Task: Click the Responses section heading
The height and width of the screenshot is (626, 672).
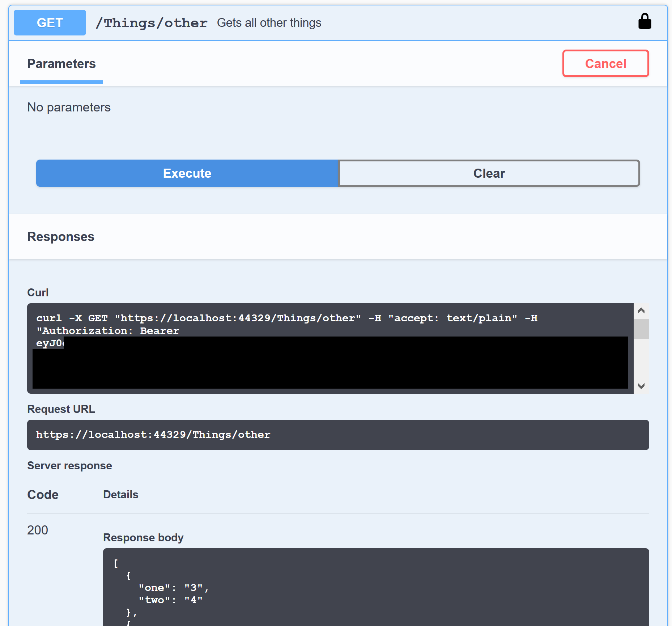Action: pos(61,237)
